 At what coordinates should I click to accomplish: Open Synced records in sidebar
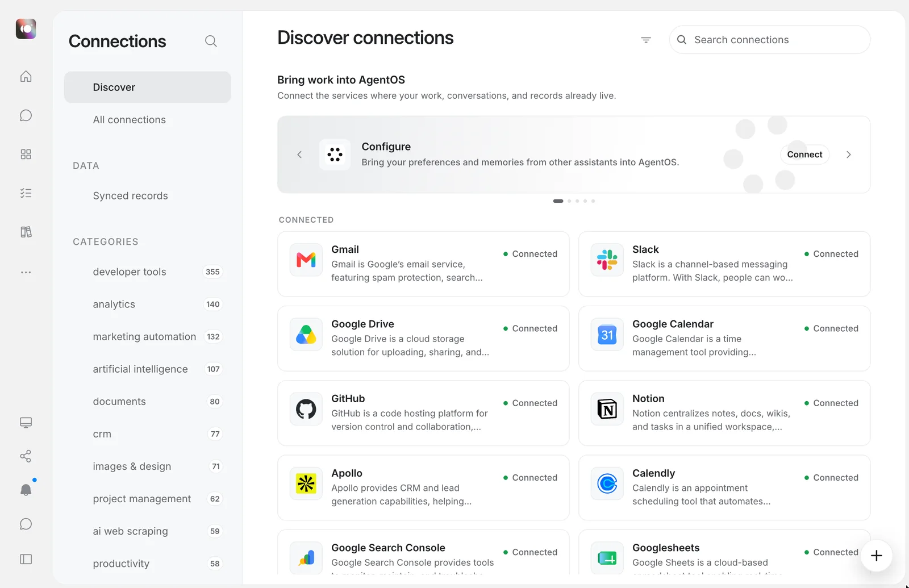click(x=148, y=196)
